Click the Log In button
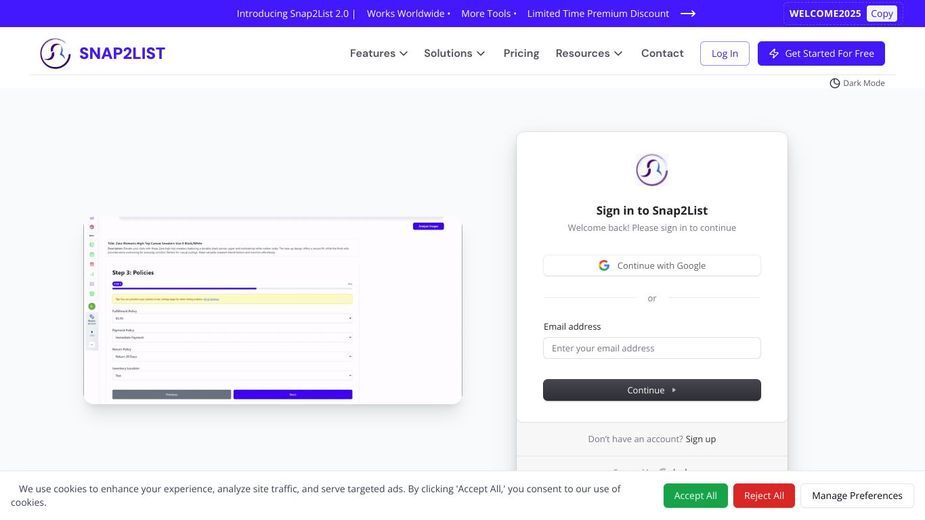Screen dimensions: 925x520 [724, 54]
